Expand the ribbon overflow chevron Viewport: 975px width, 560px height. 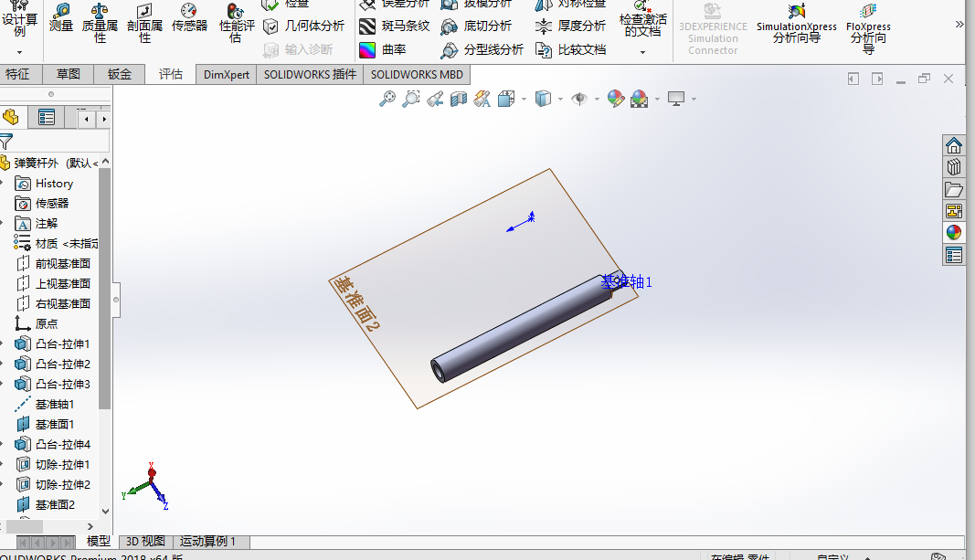(x=959, y=25)
